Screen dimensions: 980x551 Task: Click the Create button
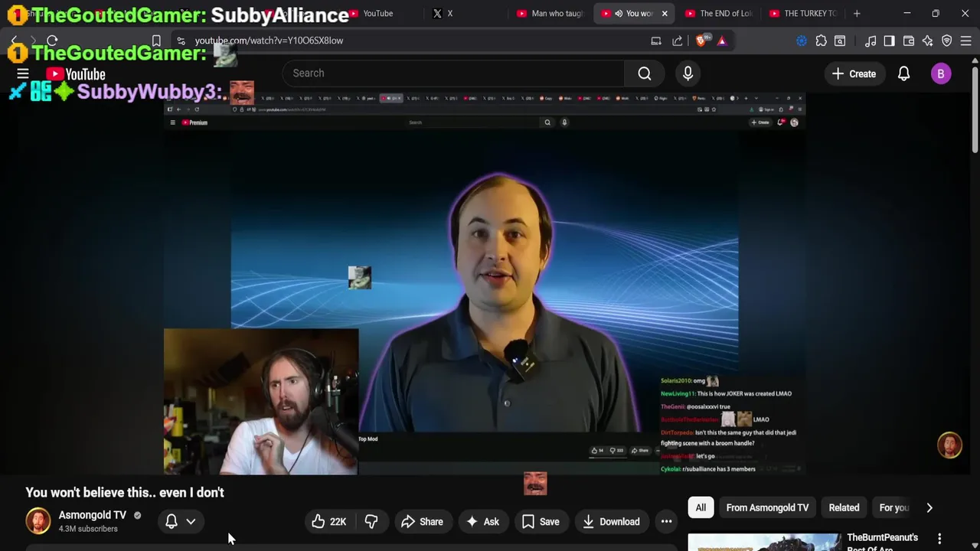[854, 73]
